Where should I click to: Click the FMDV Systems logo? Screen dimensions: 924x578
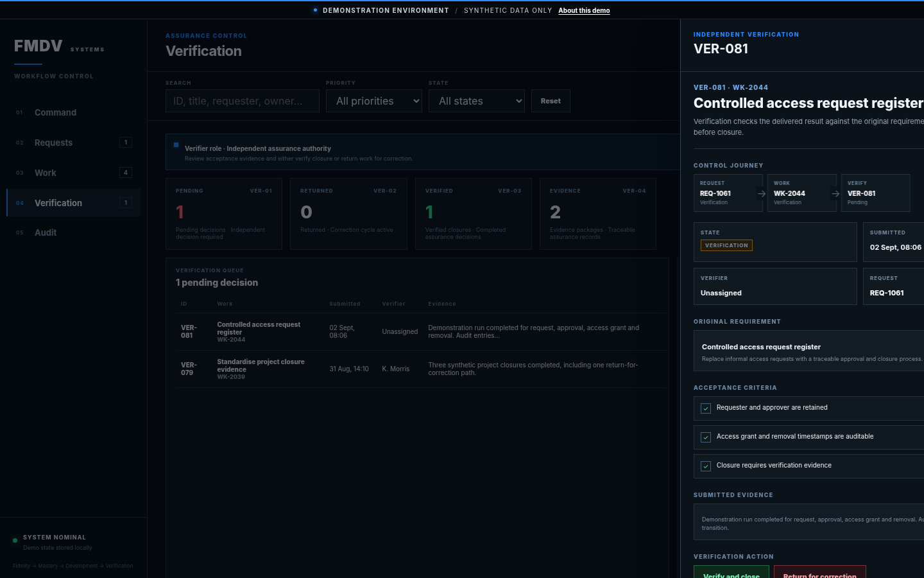59,47
